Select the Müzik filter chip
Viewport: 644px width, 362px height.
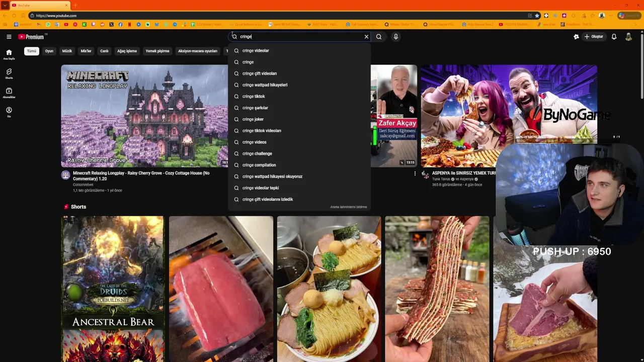67,51
